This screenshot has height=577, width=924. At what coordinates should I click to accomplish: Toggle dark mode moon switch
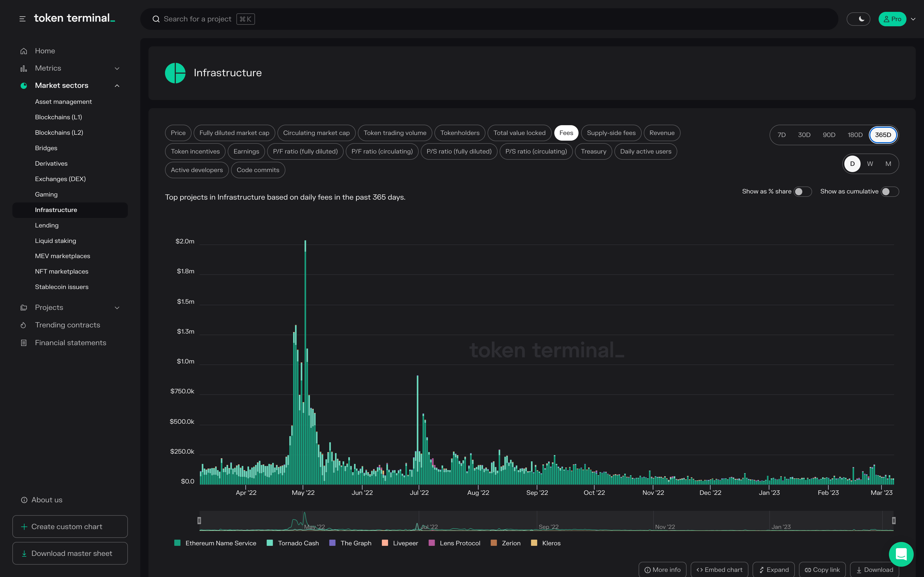[x=858, y=19]
